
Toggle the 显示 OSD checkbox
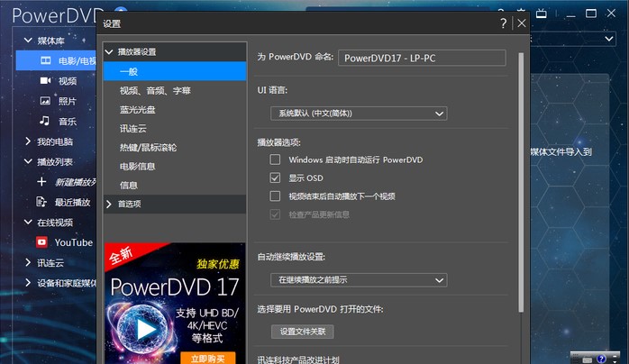[x=275, y=177]
